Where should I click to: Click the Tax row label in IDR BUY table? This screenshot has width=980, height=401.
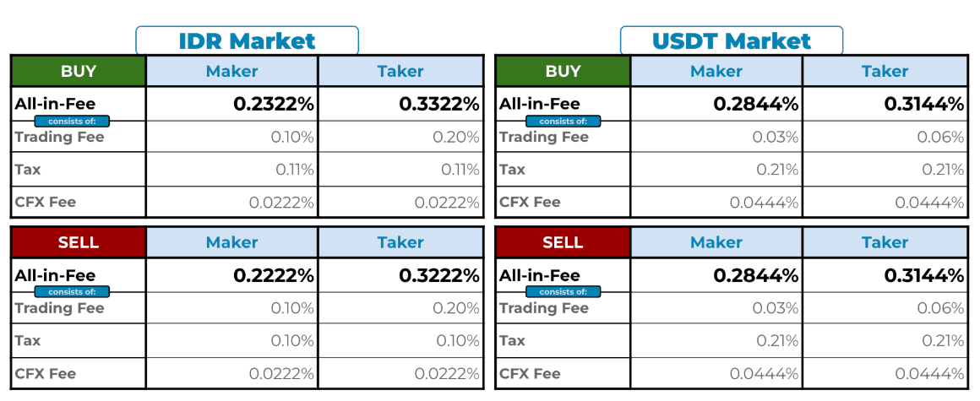pos(28,170)
